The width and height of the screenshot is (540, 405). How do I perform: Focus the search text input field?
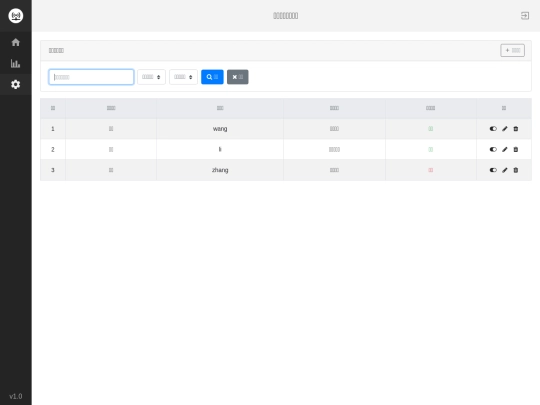[91, 77]
